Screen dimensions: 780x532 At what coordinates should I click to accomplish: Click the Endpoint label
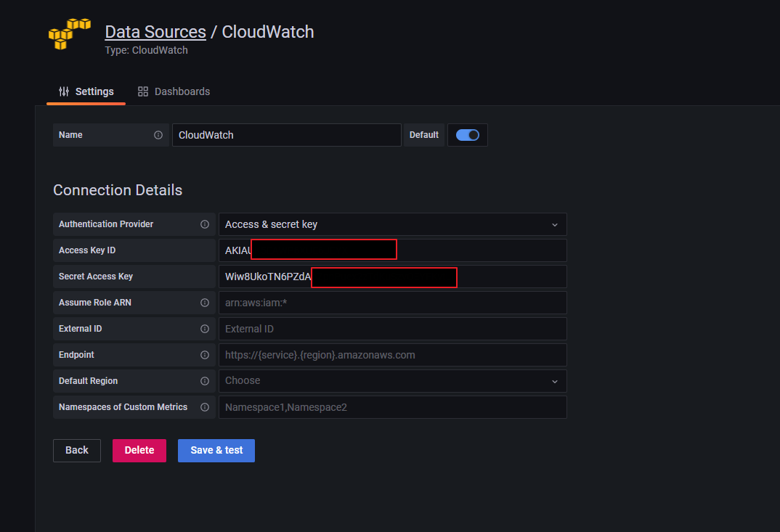pyautogui.click(x=76, y=355)
